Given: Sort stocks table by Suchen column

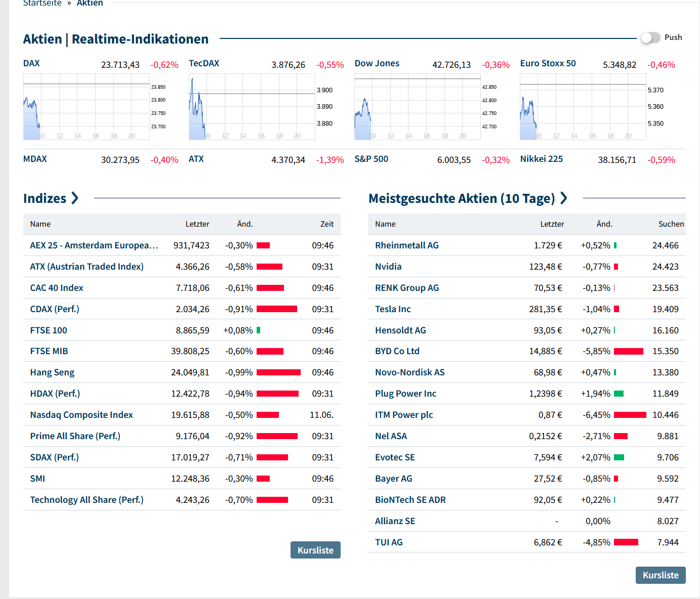Looking at the screenshot, I should (x=671, y=224).
